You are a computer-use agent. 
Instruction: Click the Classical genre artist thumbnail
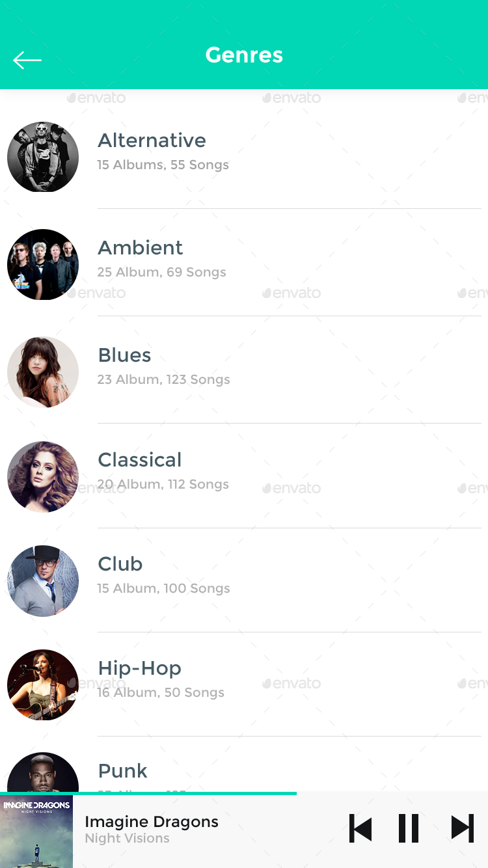[42, 476]
